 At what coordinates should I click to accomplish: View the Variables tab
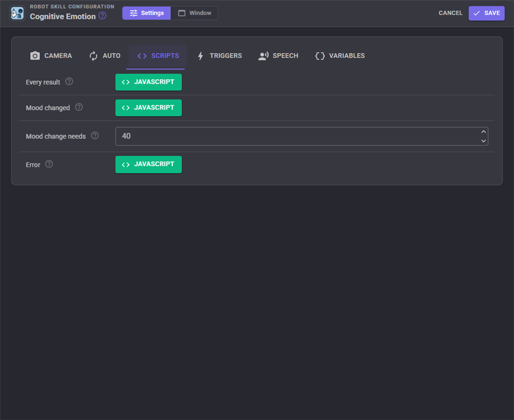[x=340, y=56]
